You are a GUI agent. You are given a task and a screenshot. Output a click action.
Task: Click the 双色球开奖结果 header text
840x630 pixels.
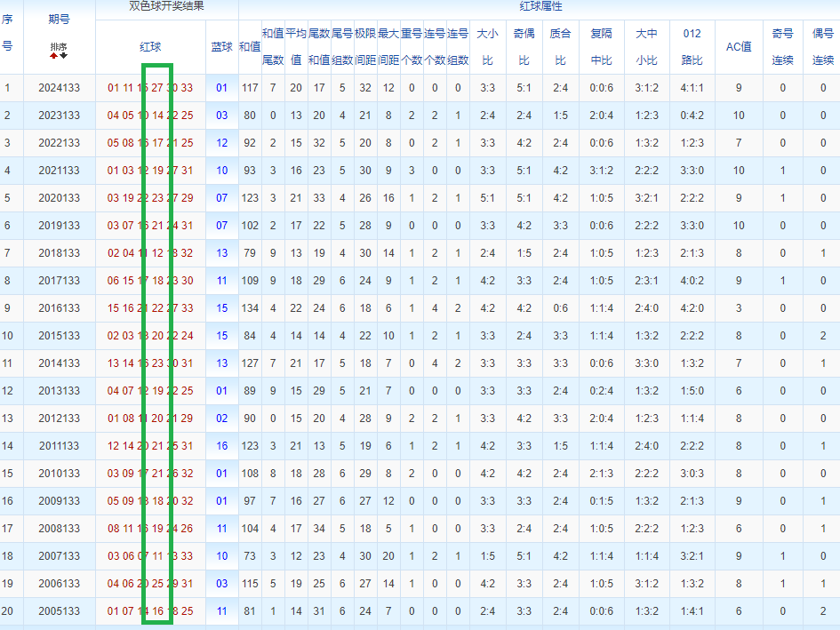pos(166,6)
